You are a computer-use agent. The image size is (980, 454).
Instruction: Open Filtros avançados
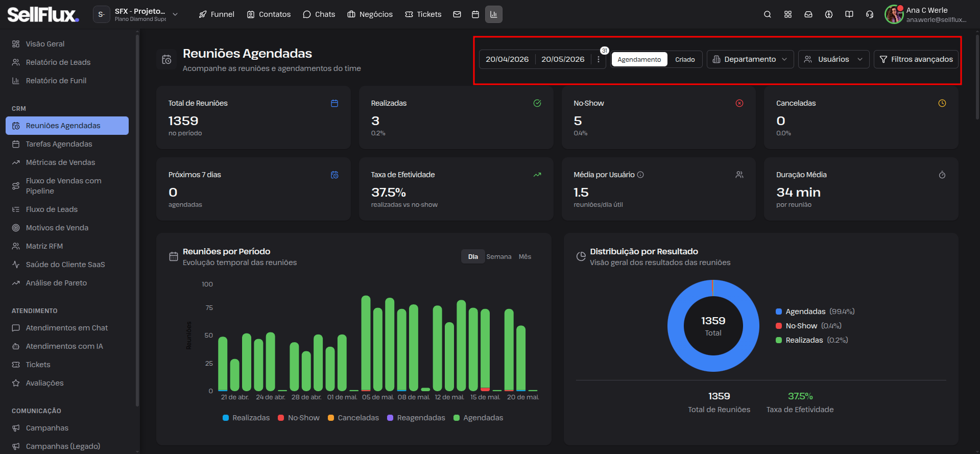(916, 59)
